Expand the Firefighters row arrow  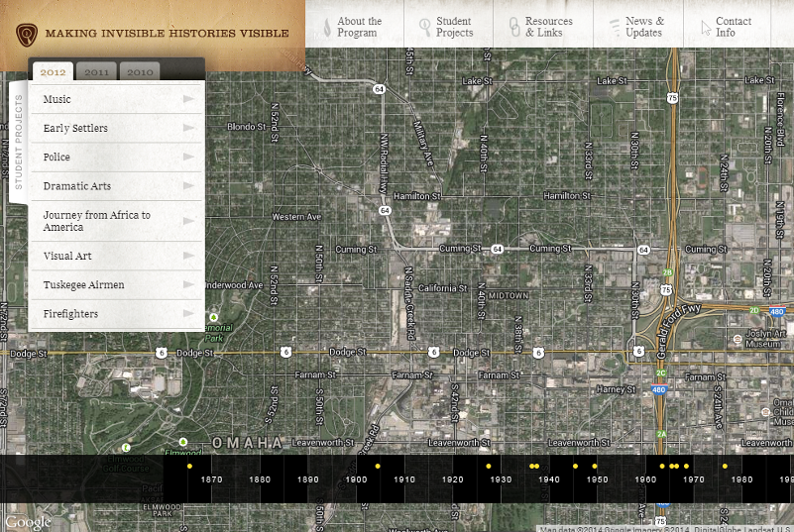click(x=188, y=313)
